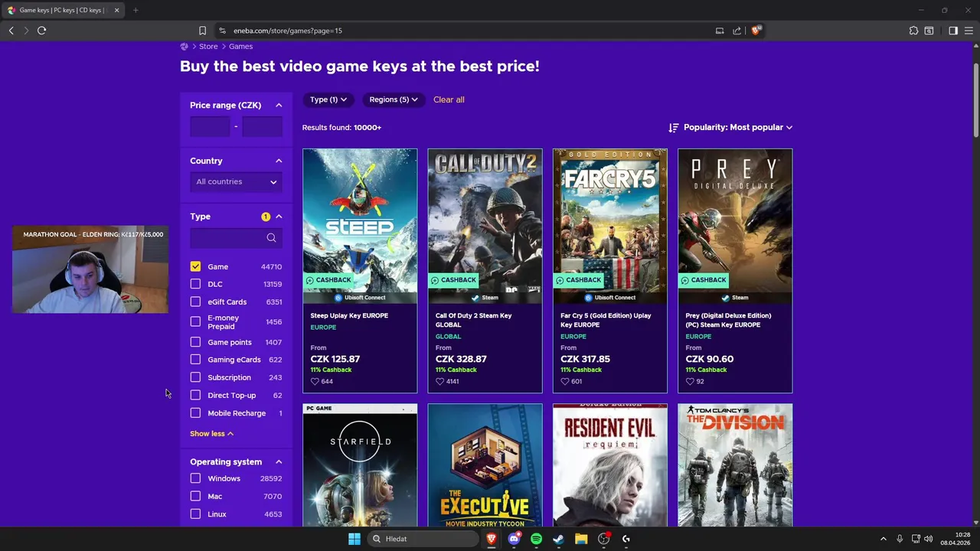Image resolution: width=980 pixels, height=551 pixels.
Task: Open Brave Shields lion icon
Action: tap(756, 31)
